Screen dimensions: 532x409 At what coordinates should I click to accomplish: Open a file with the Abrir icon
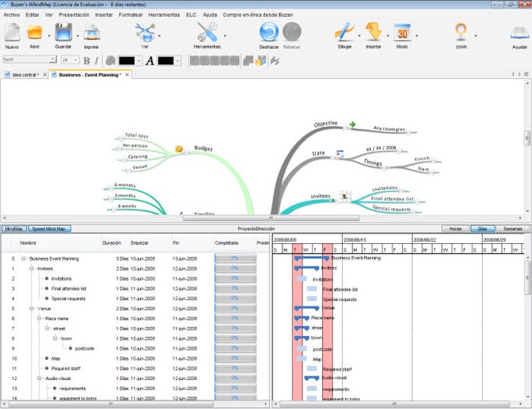pos(34,33)
